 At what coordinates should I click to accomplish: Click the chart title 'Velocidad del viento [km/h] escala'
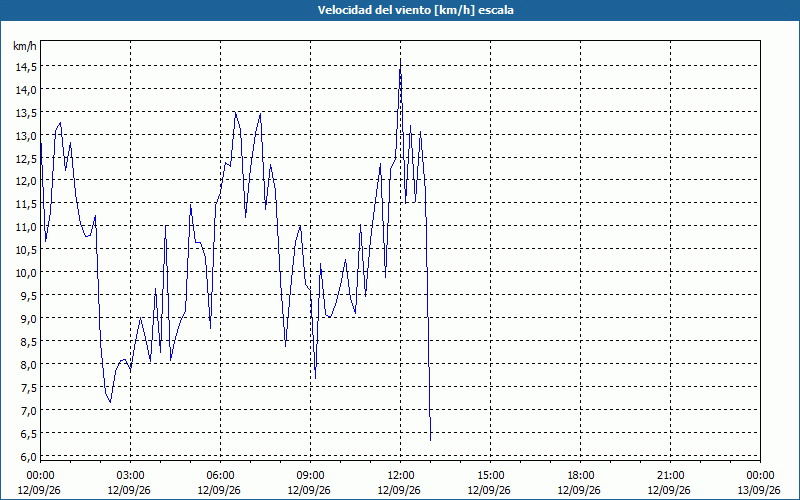415,10
